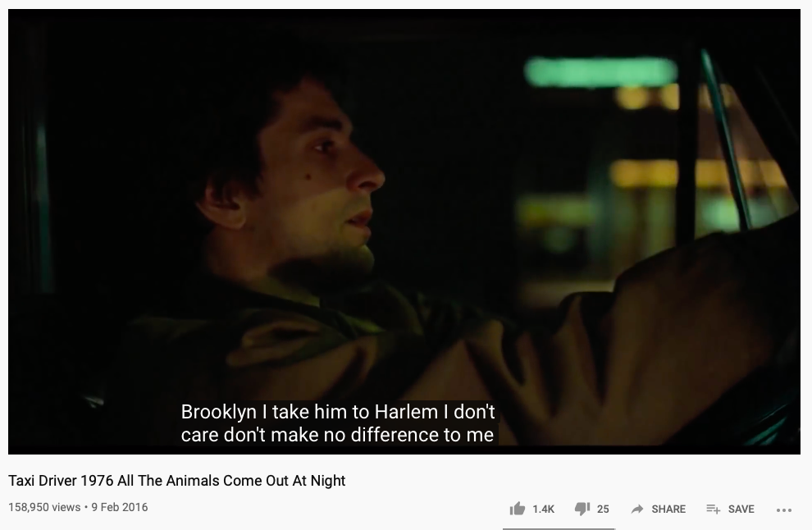
Task: Click the SHARE label
Action: coord(668,509)
